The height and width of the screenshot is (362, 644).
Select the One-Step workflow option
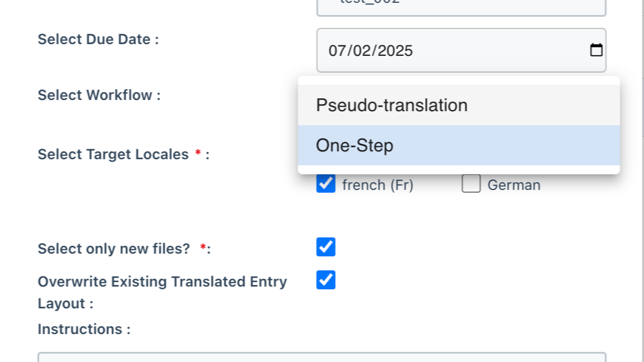(354, 145)
